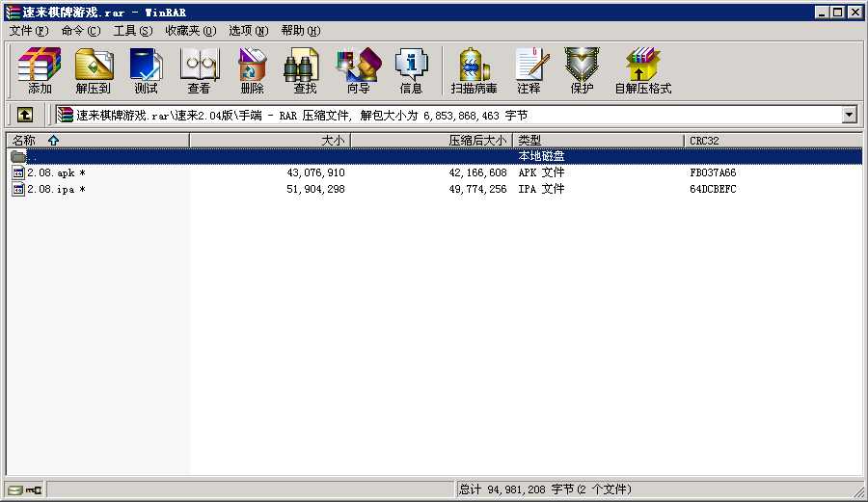Minimize the WinRAR window
This screenshot has height=502, width=868.
coord(822,13)
